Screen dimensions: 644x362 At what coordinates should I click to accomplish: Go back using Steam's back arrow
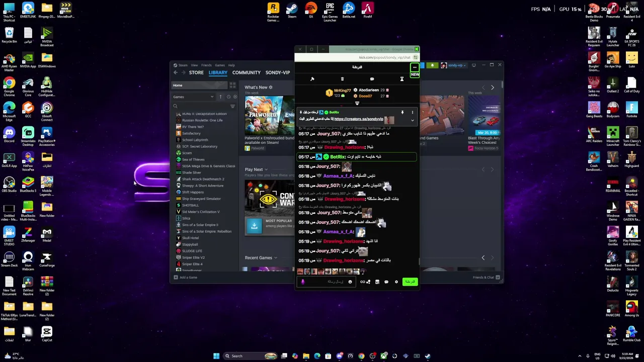point(176,72)
